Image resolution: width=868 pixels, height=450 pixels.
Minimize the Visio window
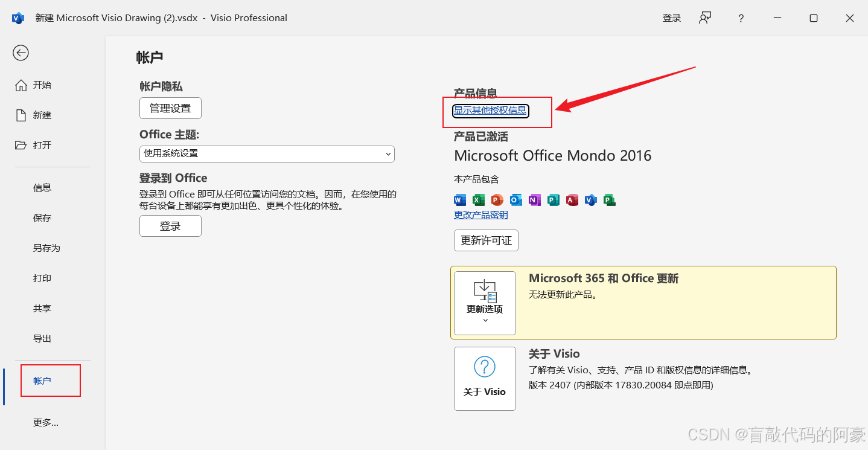tap(777, 18)
